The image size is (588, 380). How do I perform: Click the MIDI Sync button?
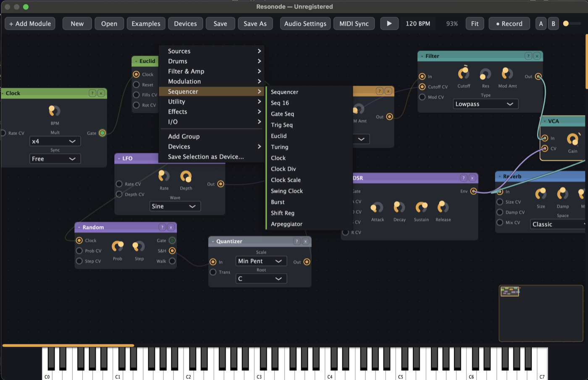coord(354,24)
